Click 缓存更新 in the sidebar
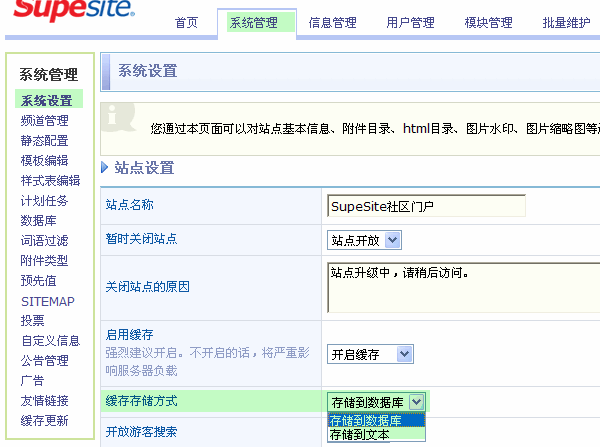The height and width of the screenshot is (447, 600). [44, 421]
